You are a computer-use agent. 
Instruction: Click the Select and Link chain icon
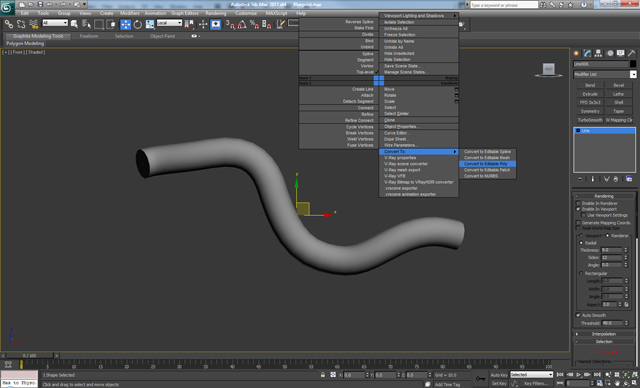point(9,24)
